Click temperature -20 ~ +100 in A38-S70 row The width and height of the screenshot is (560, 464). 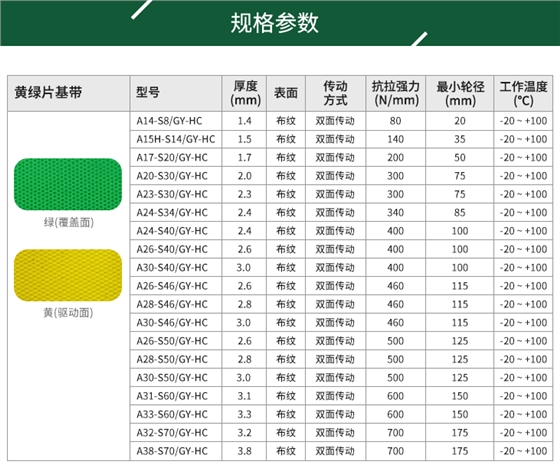pyautogui.click(x=524, y=451)
